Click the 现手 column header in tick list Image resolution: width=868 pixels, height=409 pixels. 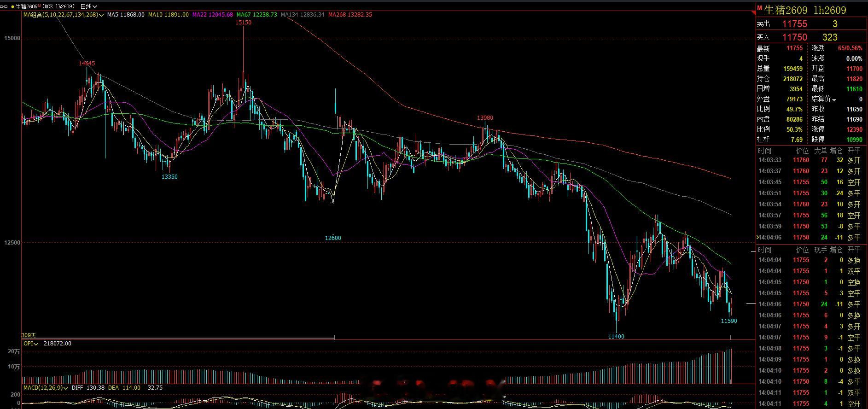point(821,250)
